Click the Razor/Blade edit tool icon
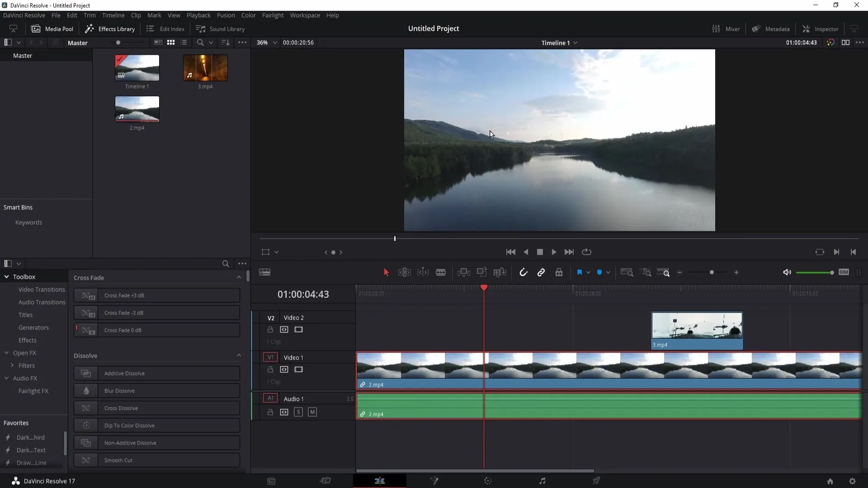Viewport: 868px width, 488px height. 441,272
